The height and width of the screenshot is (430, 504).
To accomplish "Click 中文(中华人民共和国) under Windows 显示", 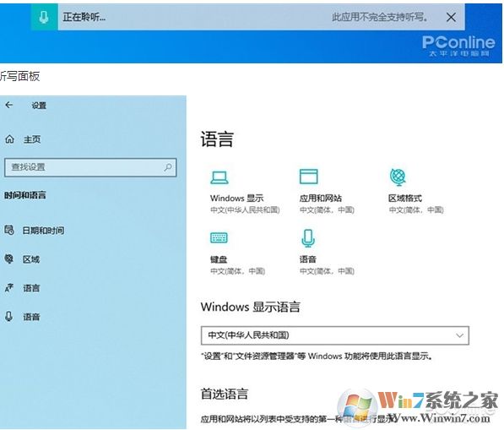I will pos(245,210).
